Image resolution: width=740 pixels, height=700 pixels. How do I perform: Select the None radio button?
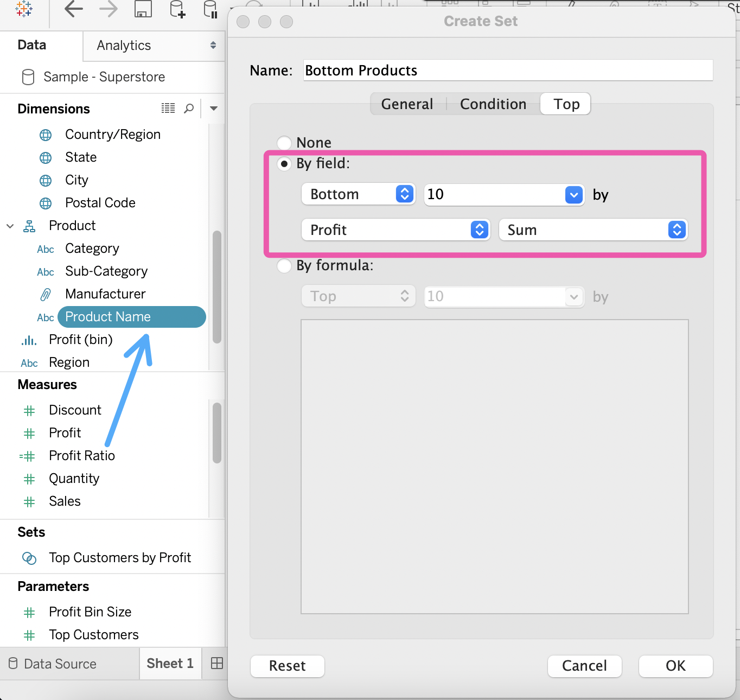click(284, 143)
